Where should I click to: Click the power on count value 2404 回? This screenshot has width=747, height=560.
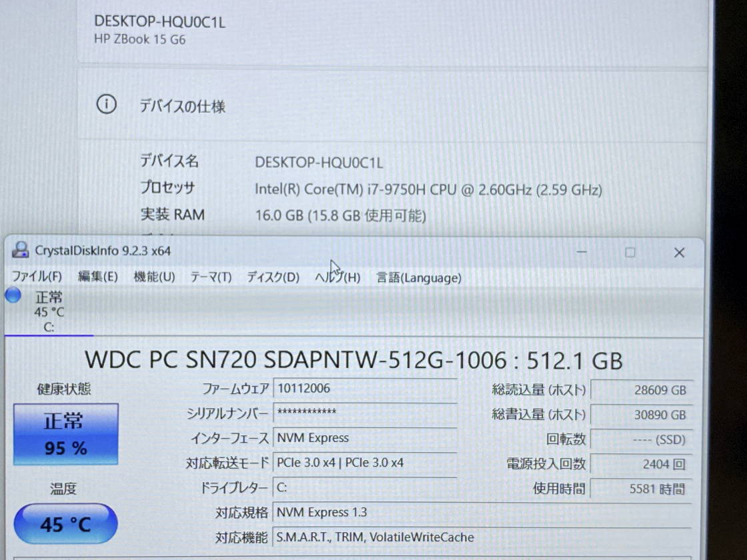point(641,464)
